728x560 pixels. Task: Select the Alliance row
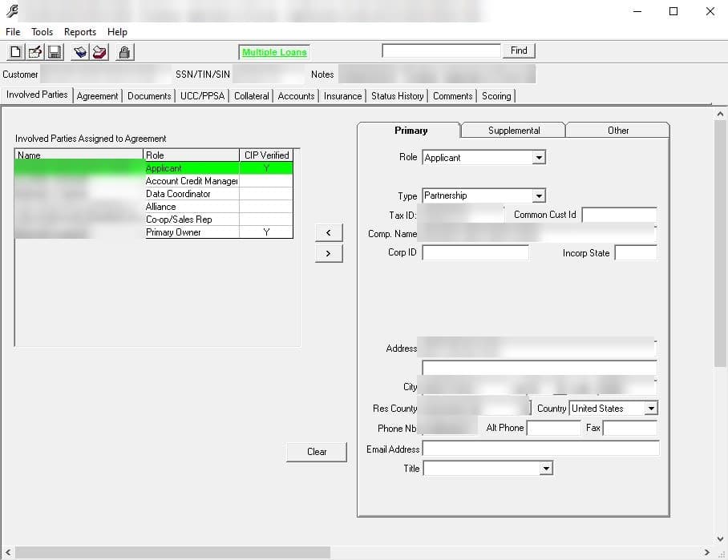click(x=154, y=207)
